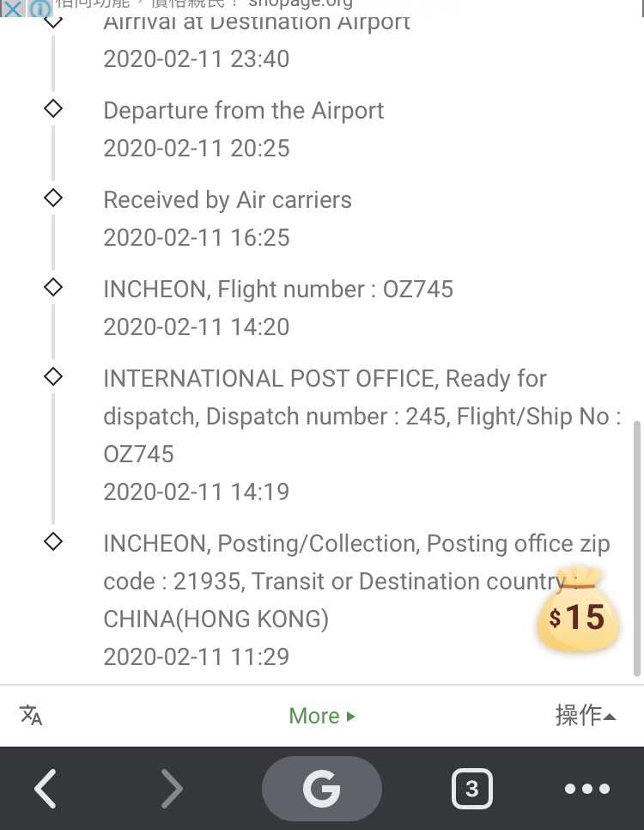Go back with the browser back arrow
This screenshot has height=830, width=644.
pyautogui.click(x=46, y=789)
